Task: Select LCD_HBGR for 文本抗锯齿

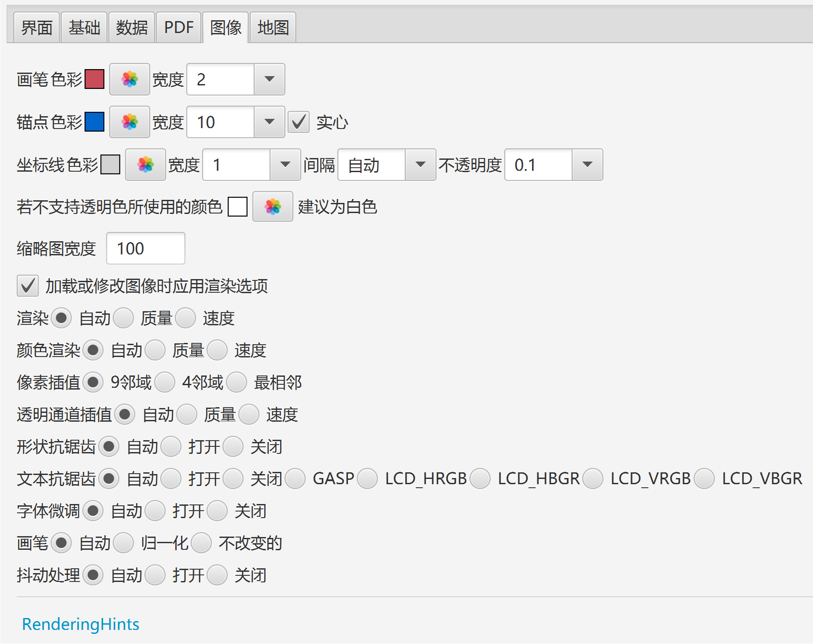Action: (x=480, y=478)
